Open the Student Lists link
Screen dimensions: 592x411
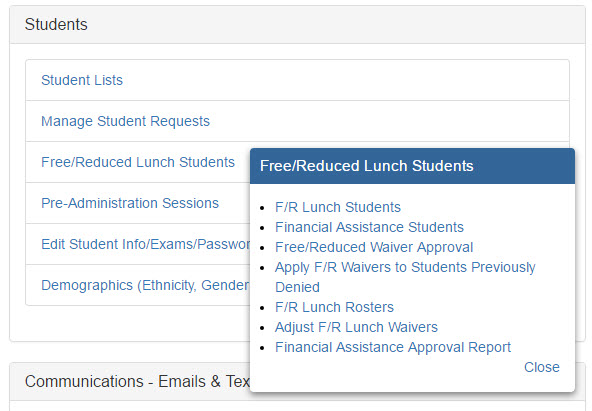(82, 80)
